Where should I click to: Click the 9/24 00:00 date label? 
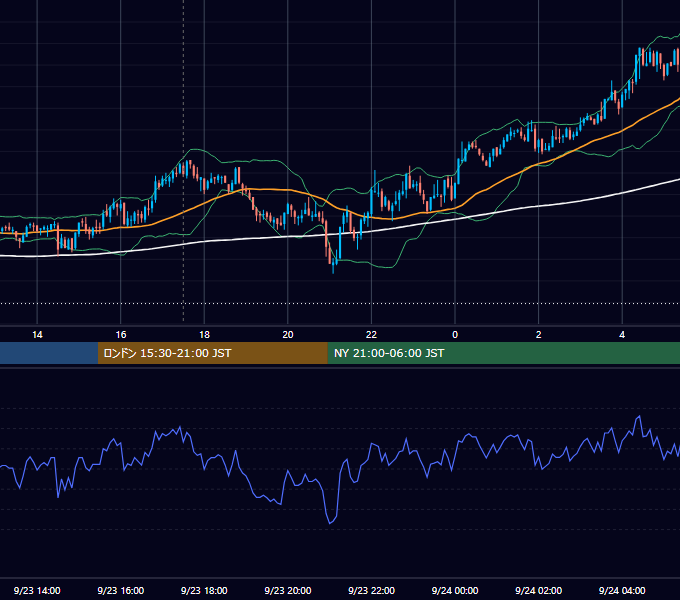click(x=455, y=590)
